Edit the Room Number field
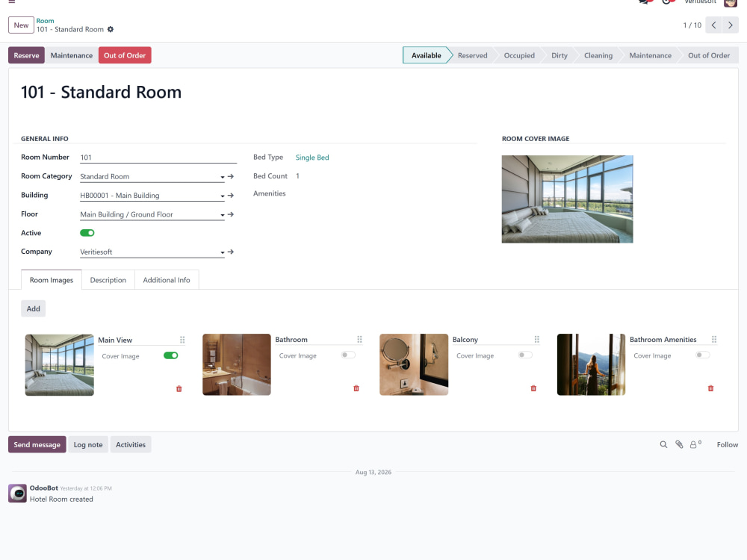 [x=158, y=158]
